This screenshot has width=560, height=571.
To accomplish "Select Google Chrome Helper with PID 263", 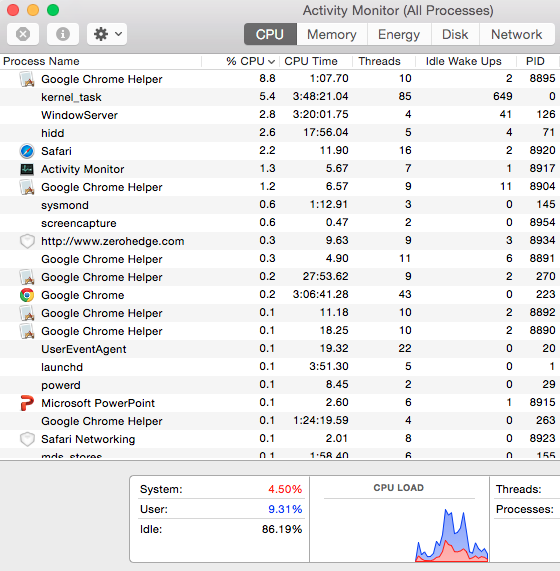I will pos(102,421).
